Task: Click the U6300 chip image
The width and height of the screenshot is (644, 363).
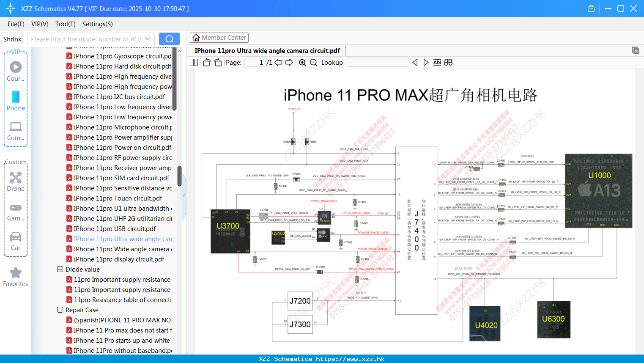Action: click(x=554, y=319)
